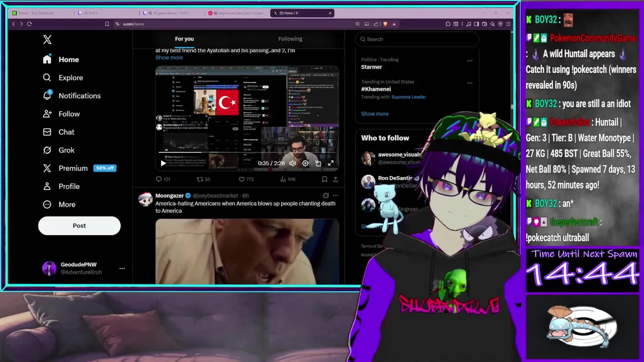Switch to the Kick Dashboard browser tab
644x362 pixels.
tap(40, 13)
